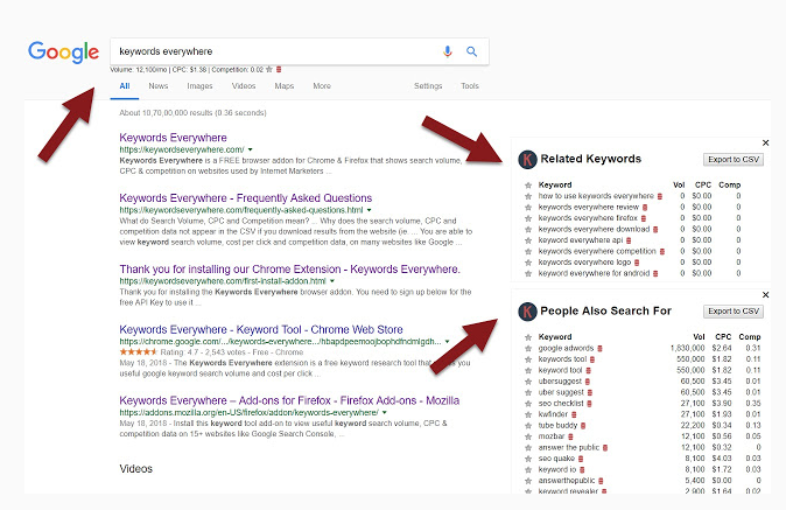Star 'keywords everywhere review' keyword
Image resolution: width=786 pixels, height=510 pixels.
[528, 208]
